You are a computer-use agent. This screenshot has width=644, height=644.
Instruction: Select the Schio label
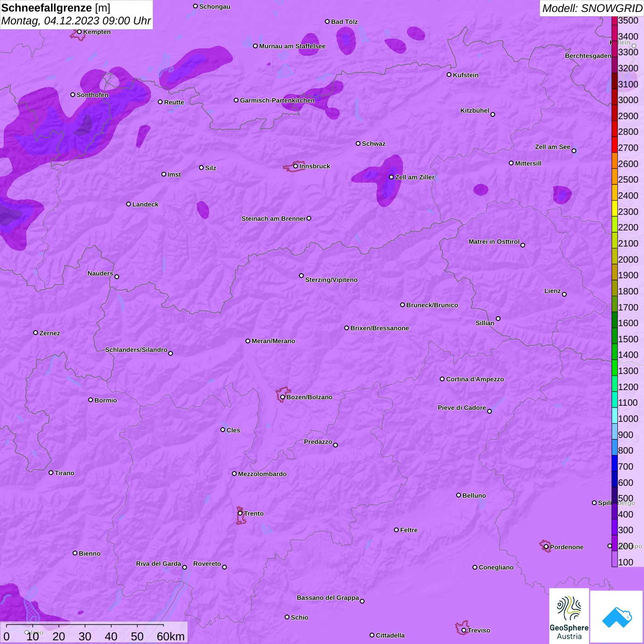coord(299,617)
